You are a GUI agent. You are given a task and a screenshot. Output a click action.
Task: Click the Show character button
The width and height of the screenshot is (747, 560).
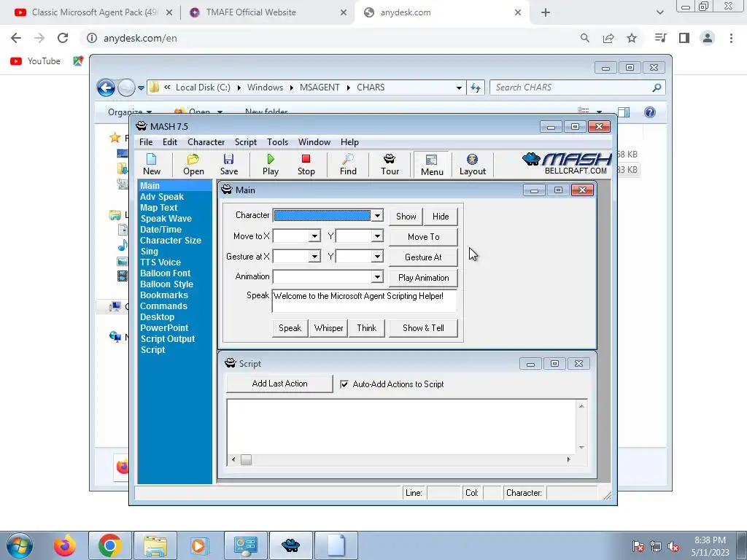pos(406,216)
